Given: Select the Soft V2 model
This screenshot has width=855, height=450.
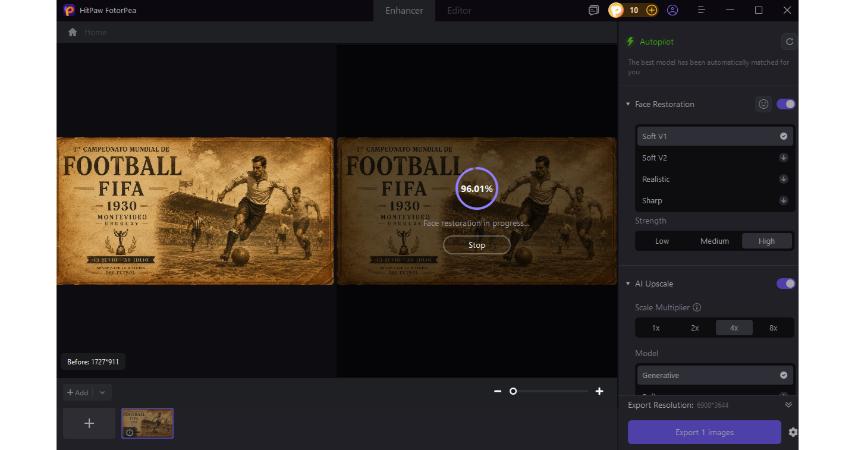Looking at the screenshot, I should 714,158.
